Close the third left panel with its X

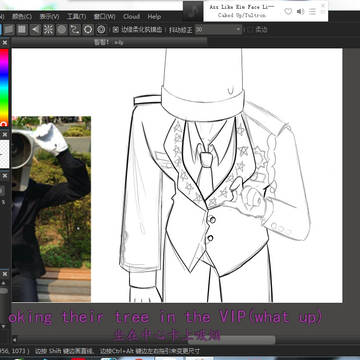pyautogui.click(x=5, y=176)
